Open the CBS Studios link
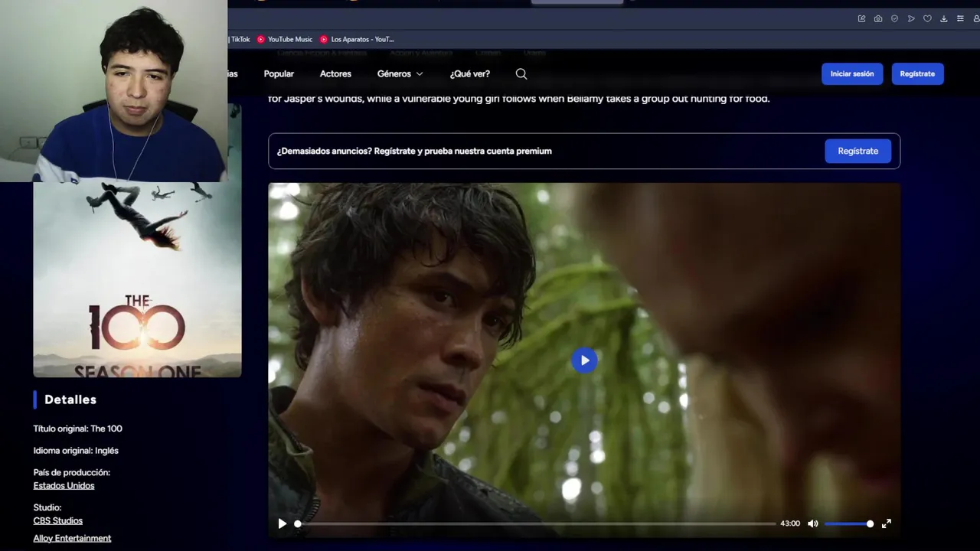Image resolution: width=980 pixels, height=551 pixels. pos(57,521)
